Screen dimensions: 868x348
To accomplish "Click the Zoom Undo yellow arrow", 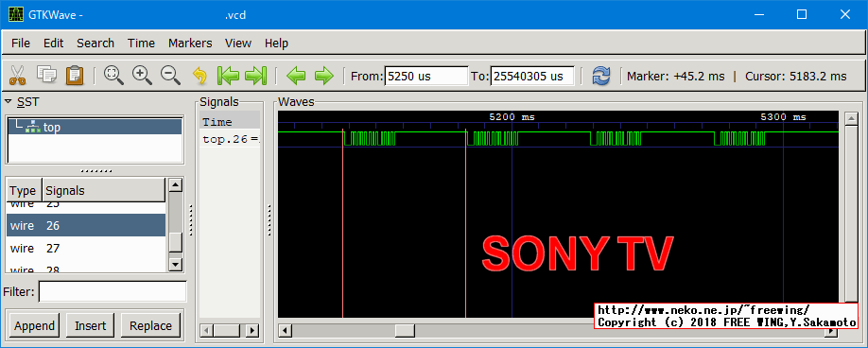I will click(x=200, y=76).
